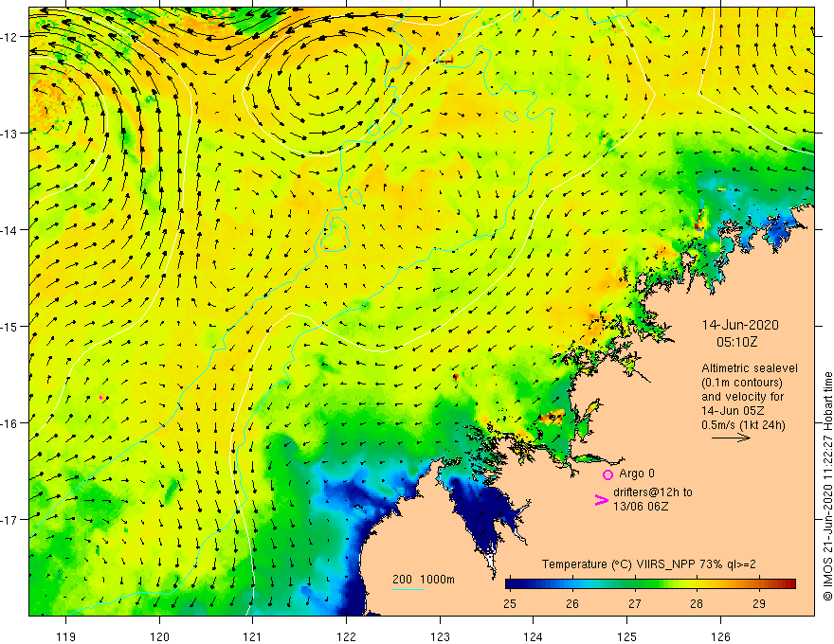
Task: Click the latitude axis label -15
Action: (10, 326)
